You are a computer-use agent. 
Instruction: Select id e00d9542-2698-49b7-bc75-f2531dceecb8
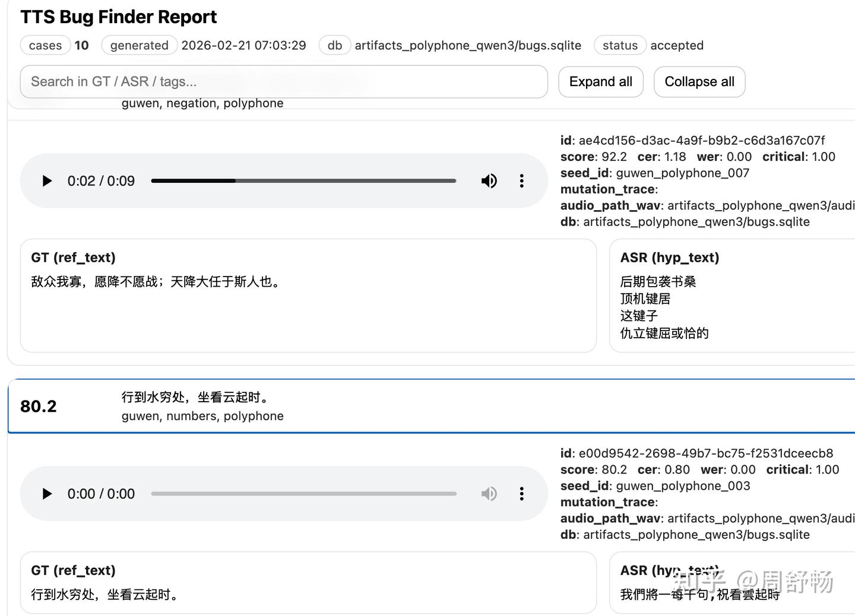click(706, 453)
